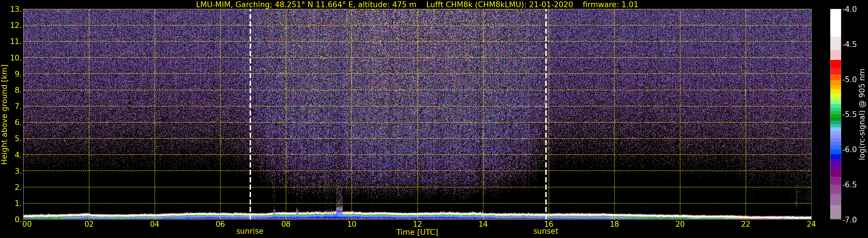Click the '-7.0' colorbar tick label
868x238 pixels.
(850, 220)
